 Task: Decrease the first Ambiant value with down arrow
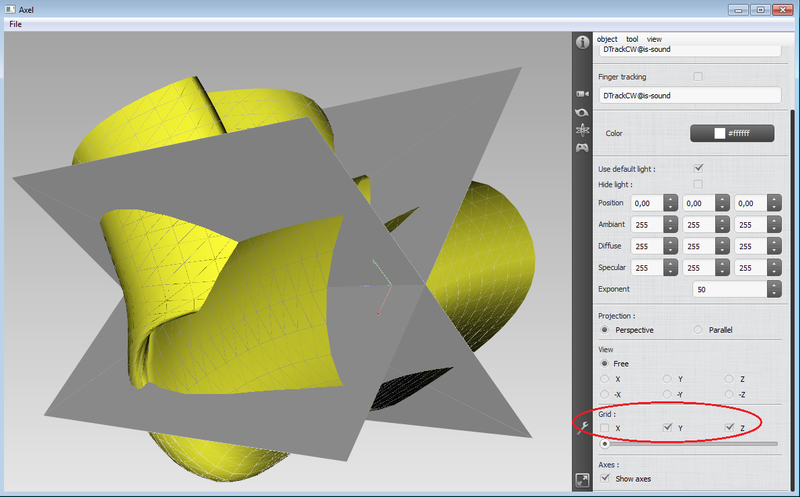[670, 229]
